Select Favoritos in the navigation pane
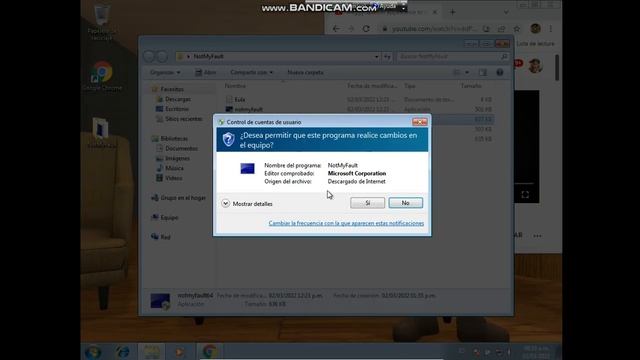 [167, 89]
